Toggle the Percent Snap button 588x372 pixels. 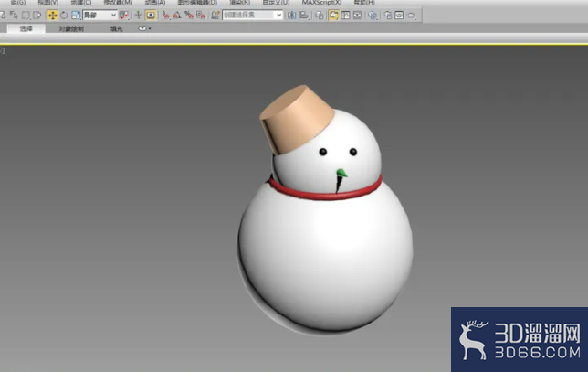(189, 15)
